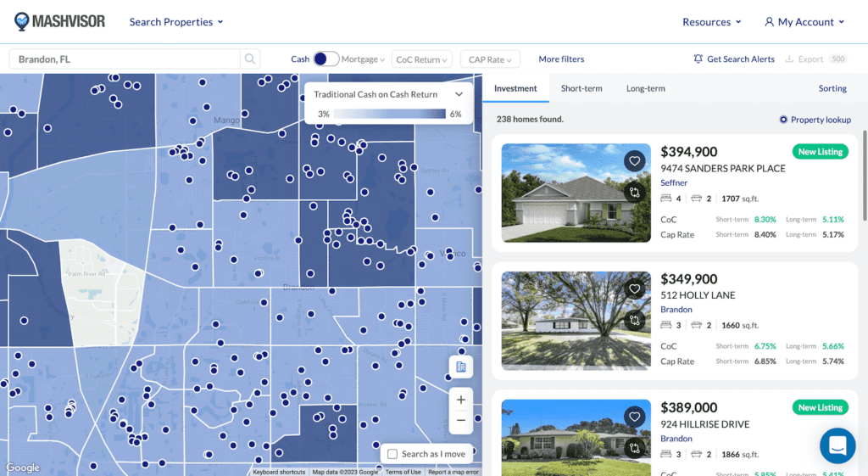Viewport: 868px width, 476px height.
Task: Click Report a map error link
Action: [453, 472]
